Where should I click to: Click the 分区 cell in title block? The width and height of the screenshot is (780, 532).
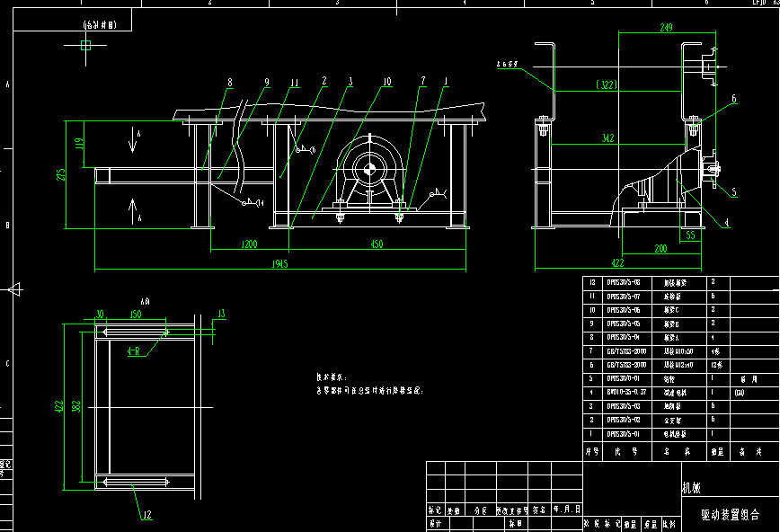480,510
